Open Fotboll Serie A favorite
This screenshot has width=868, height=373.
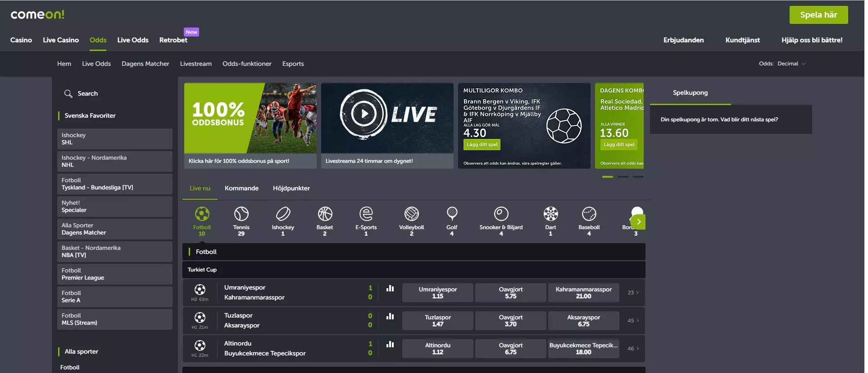[115, 297]
